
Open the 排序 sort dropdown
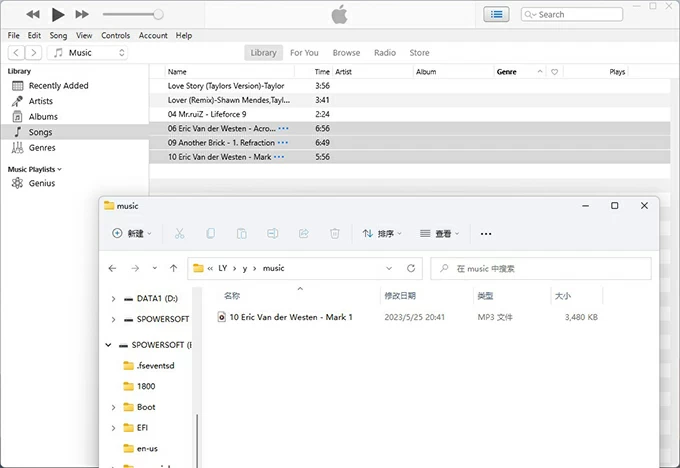[382, 233]
